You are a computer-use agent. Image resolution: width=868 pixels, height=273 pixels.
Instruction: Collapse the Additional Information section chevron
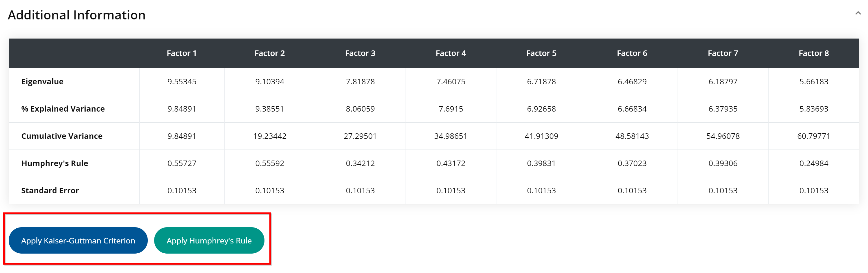point(858,13)
